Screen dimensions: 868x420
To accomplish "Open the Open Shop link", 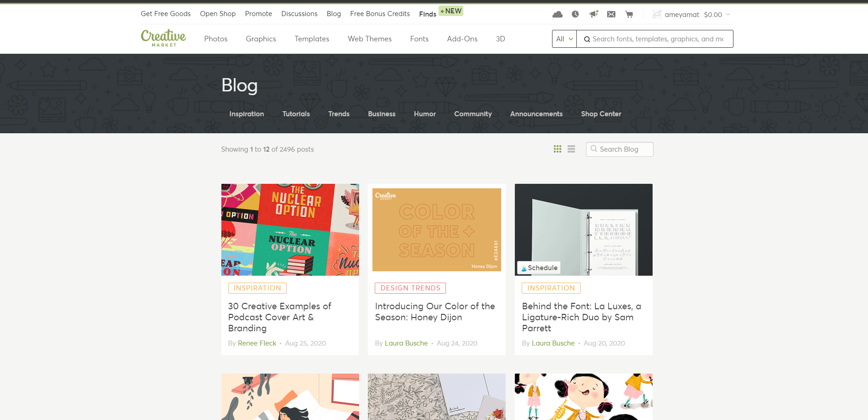I will 218,14.
